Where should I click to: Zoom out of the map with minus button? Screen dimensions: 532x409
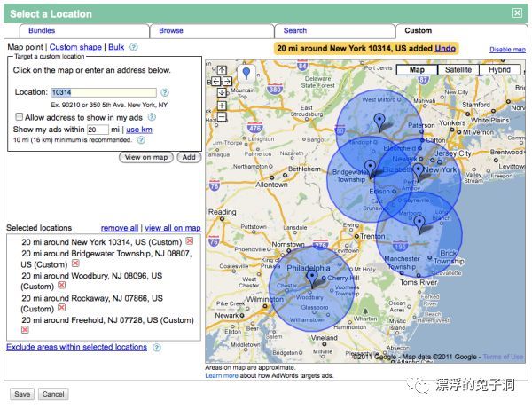222,117
